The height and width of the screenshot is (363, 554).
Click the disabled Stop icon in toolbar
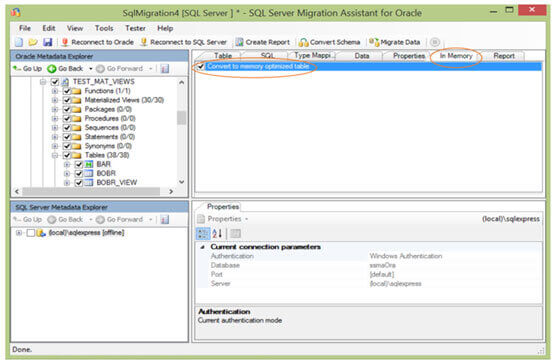point(435,42)
